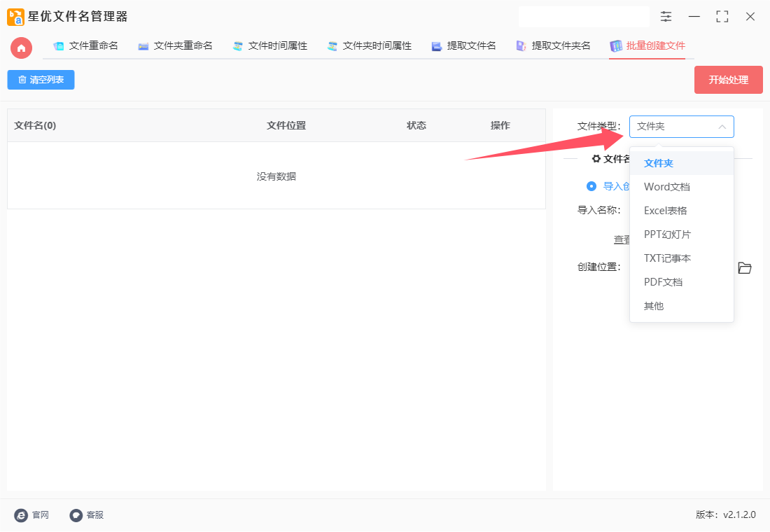Click the dropdown chevron arrow in 文件类型 box
The width and height of the screenshot is (770, 532).
722,127
